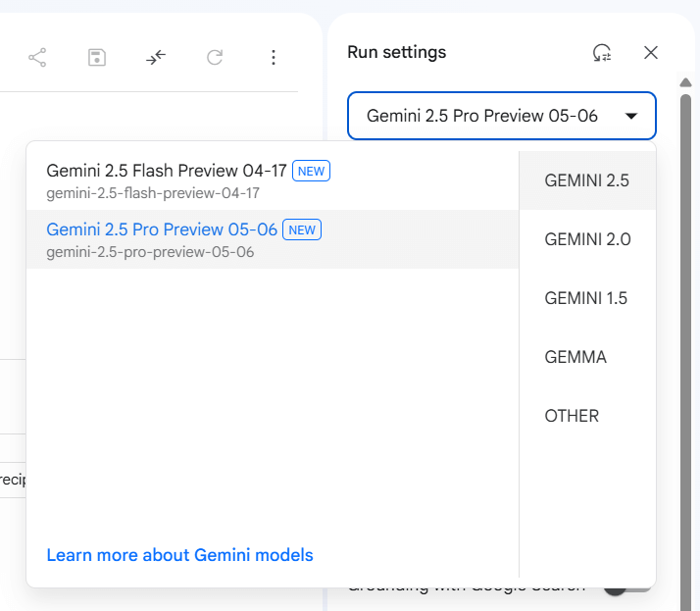The width and height of the screenshot is (700, 611).
Task: Close the Run settings panel
Action: click(651, 53)
